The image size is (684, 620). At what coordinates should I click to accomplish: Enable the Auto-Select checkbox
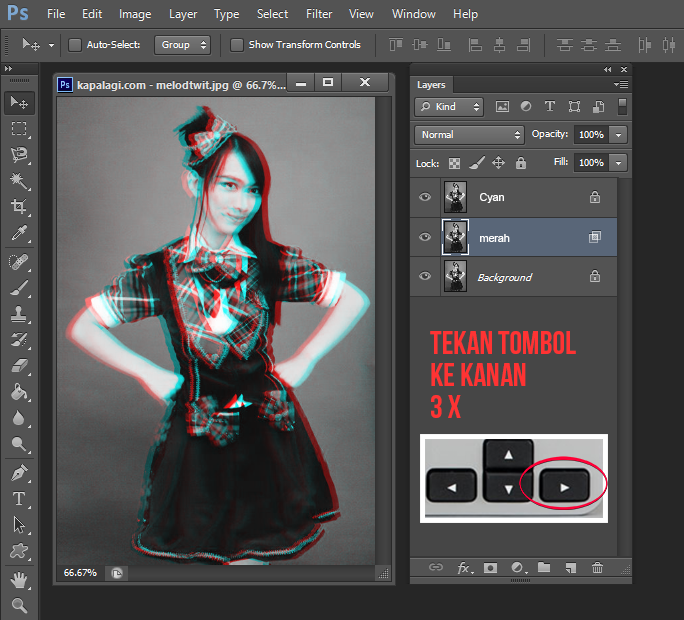[75, 45]
